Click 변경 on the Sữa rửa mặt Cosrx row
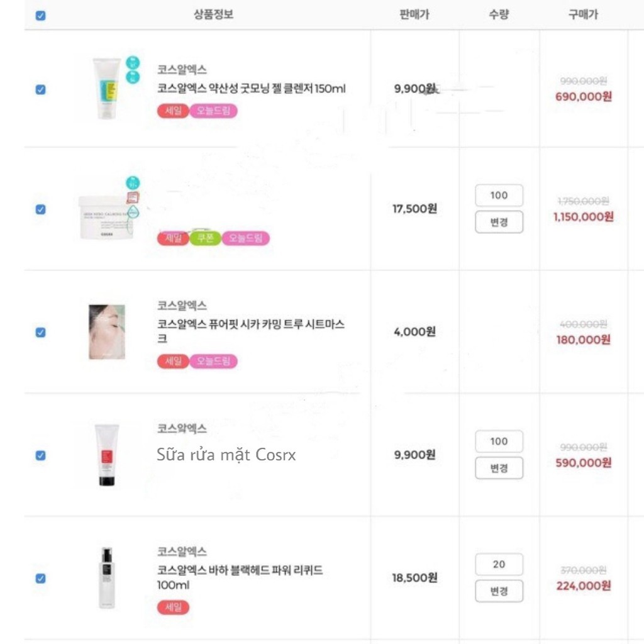 (499, 468)
